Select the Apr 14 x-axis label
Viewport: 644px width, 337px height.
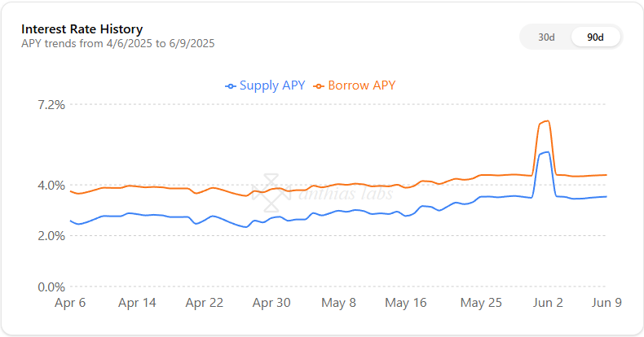coord(137,303)
